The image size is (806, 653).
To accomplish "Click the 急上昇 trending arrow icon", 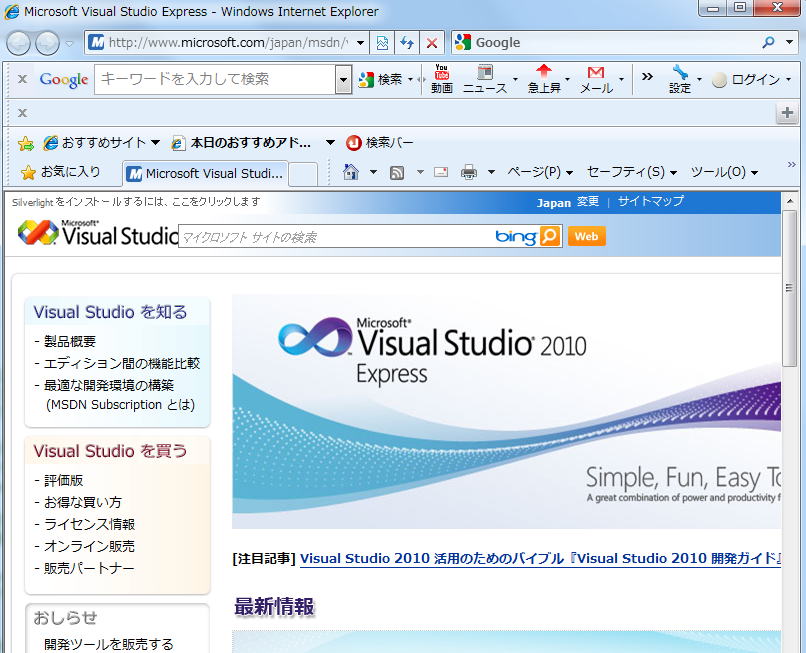I will click(544, 78).
